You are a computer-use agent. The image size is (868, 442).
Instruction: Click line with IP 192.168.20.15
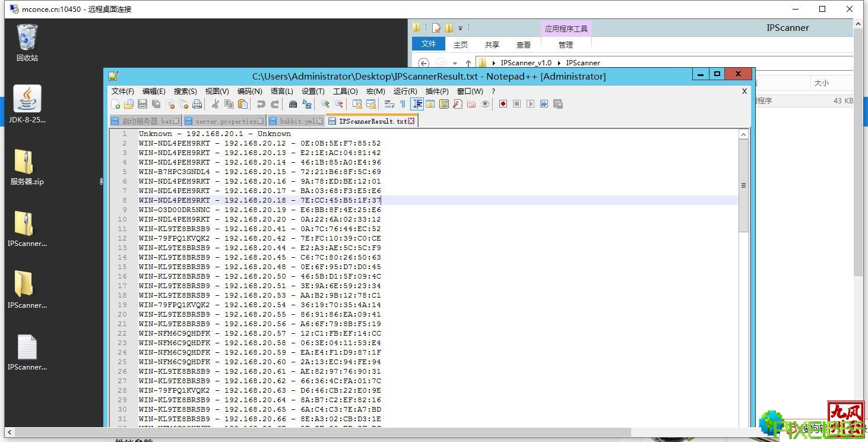point(260,172)
